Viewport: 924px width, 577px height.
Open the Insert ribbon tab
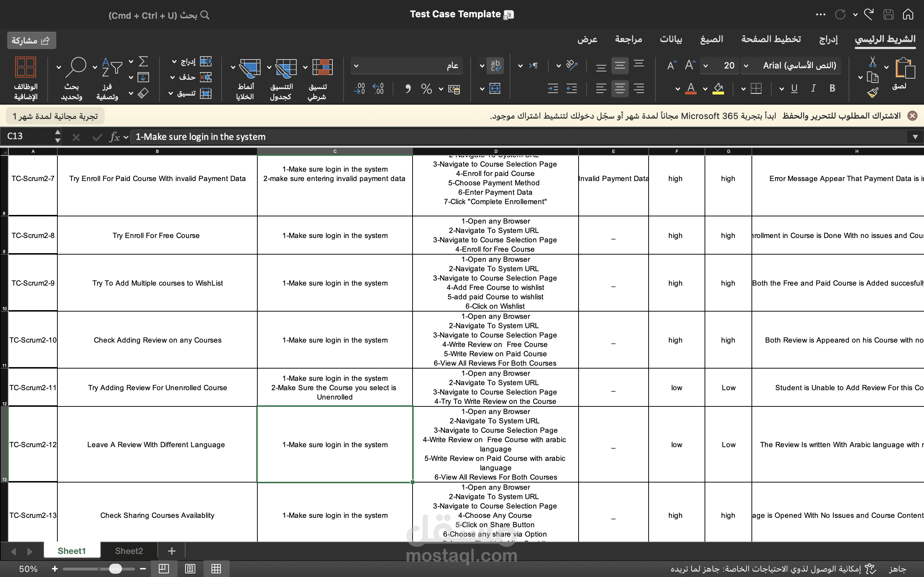coord(828,39)
